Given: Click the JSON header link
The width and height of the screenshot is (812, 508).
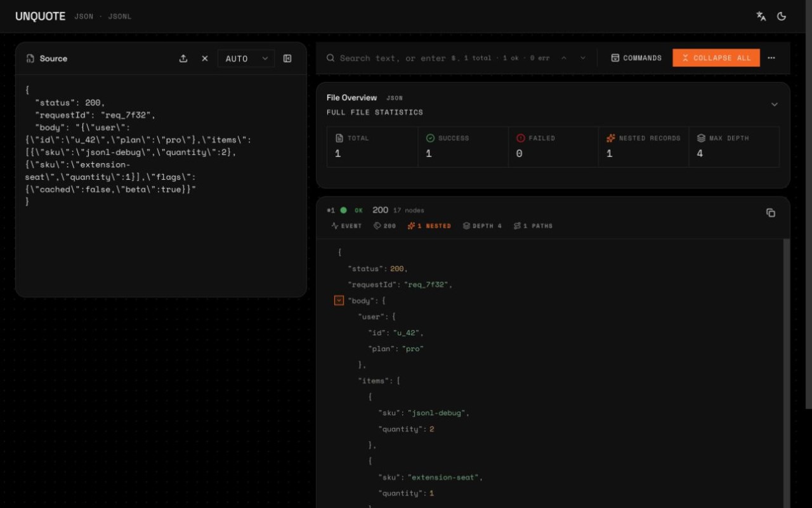Looking at the screenshot, I should point(84,17).
